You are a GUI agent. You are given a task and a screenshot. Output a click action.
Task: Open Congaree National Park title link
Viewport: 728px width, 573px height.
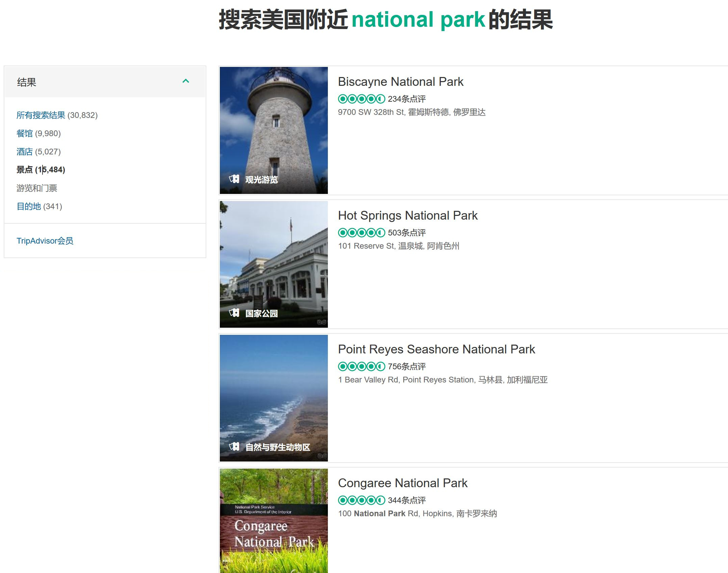tap(402, 483)
